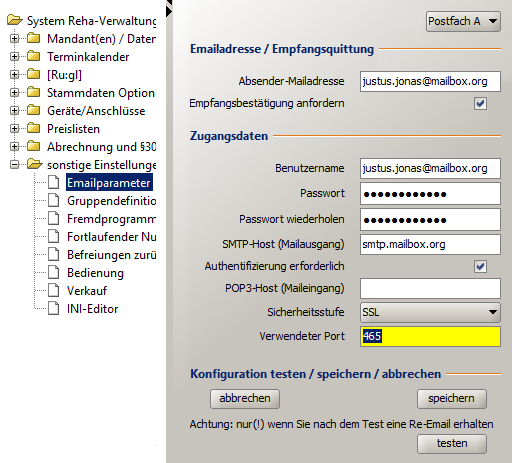The image size is (512, 463).
Task: Click the Verkauf document icon
Action: pos(54,290)
